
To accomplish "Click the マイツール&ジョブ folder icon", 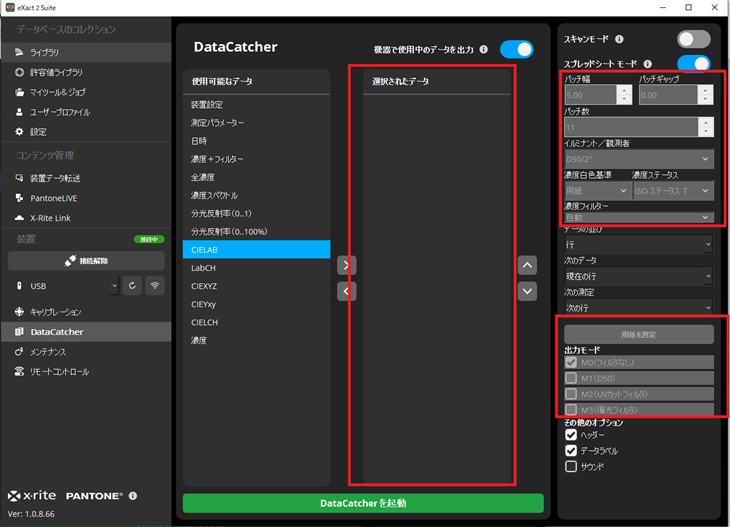I will pos(19,92).
